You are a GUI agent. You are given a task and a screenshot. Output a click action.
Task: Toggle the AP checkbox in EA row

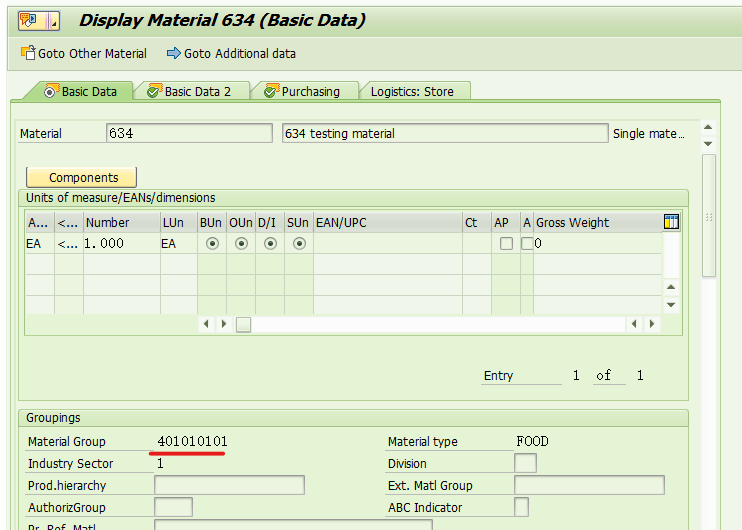coord(506,244)
